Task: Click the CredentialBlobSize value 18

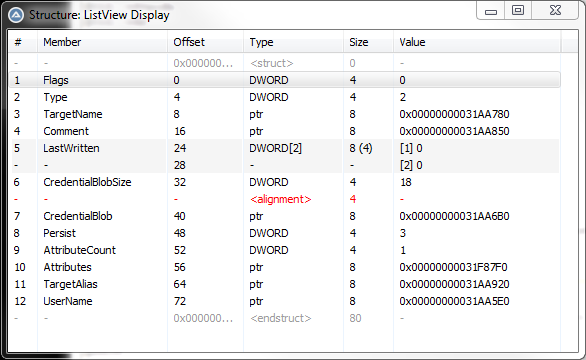Action: pos(405,182)
